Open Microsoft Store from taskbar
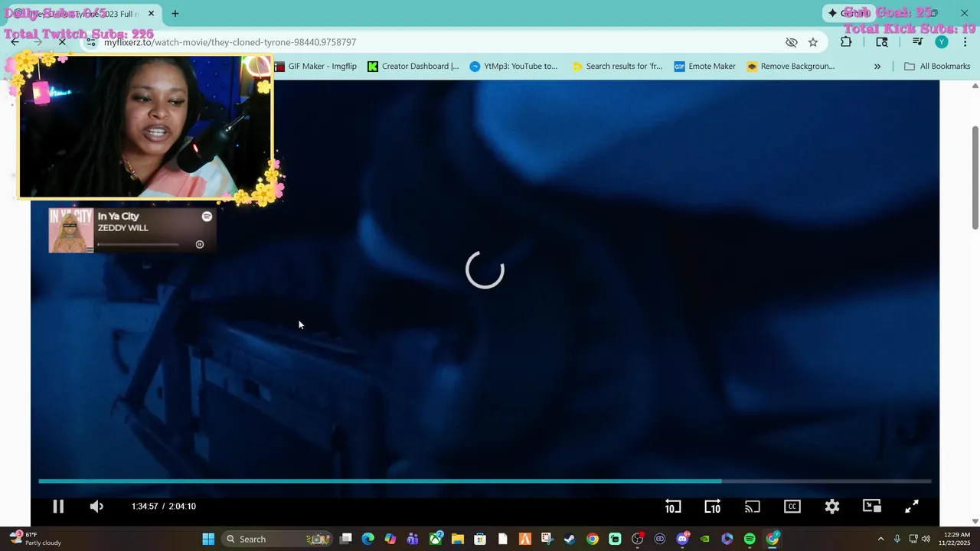 click(480, 539)
